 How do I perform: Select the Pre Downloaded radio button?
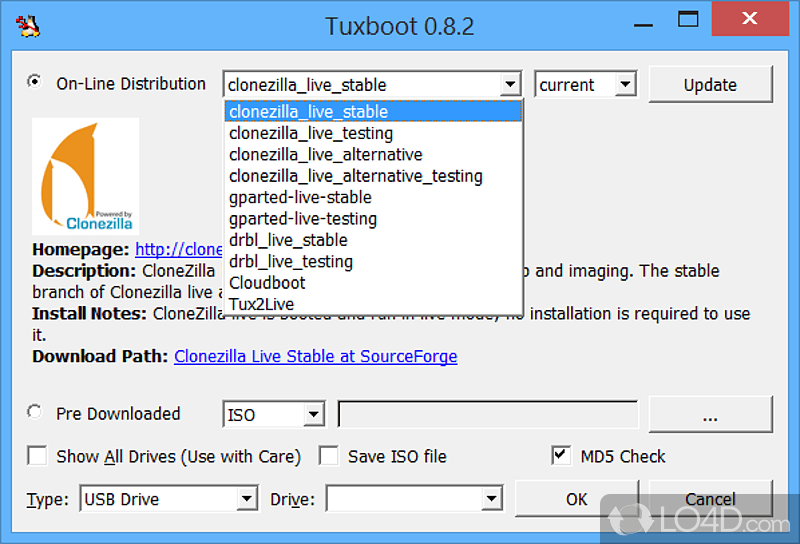click(35, 412)
